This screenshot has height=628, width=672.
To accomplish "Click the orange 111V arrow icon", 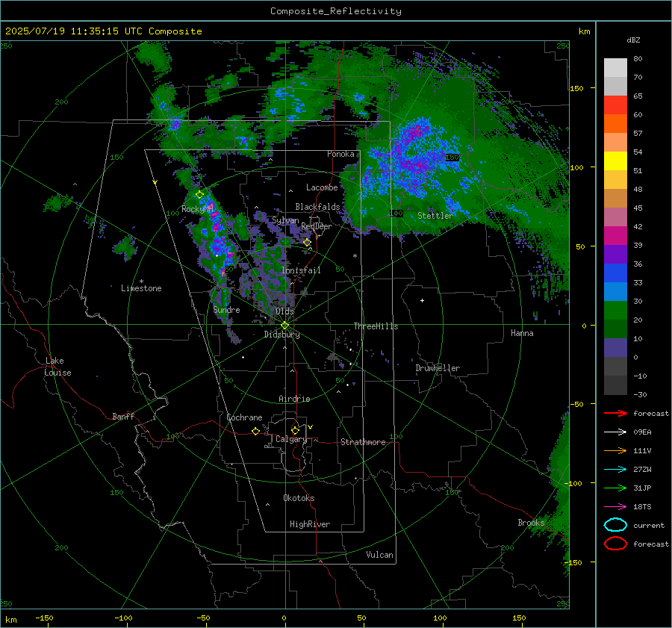I will click(x=615, y=450).
